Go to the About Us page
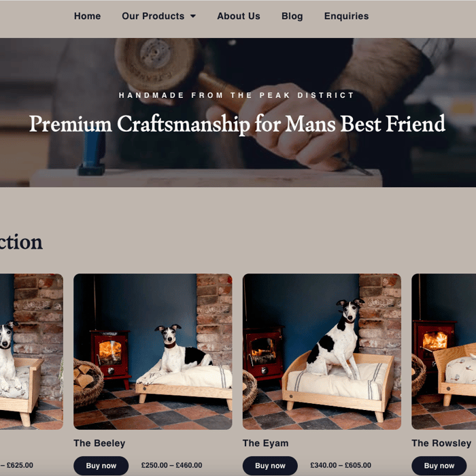 (x=239, y=16)
